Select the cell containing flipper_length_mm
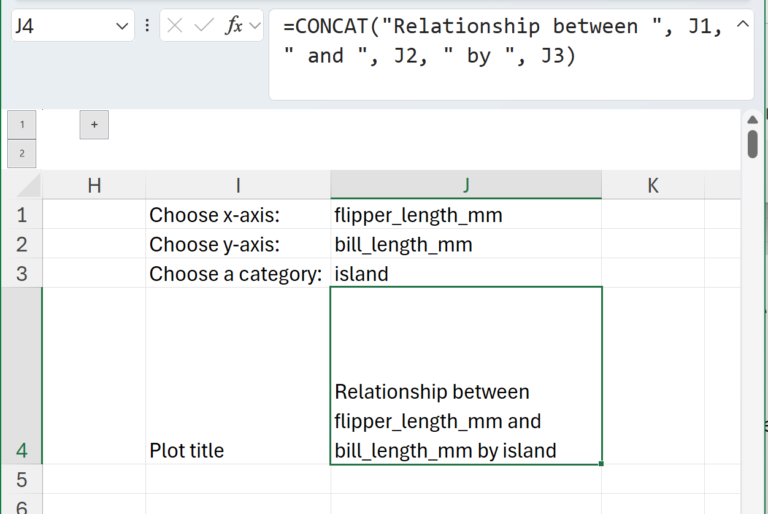768x514 pixels. (465, 215)
